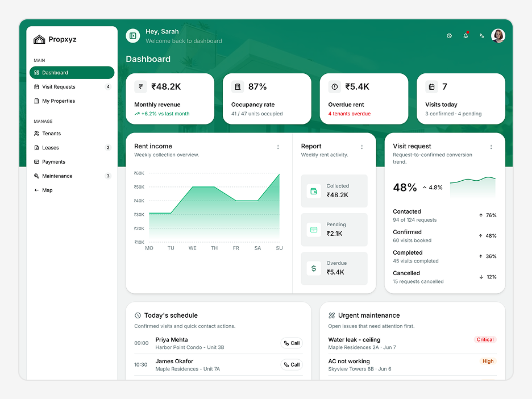The image size is (532, 399).
Task: Click the Dashboard grid icon in sidebar
Action: [x=36, y=73]
